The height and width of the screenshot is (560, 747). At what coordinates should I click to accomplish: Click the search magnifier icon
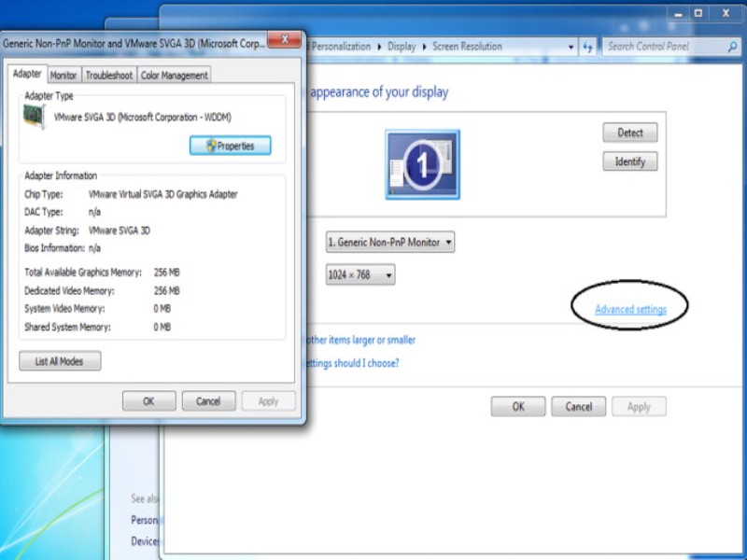(x=732, y=46)
